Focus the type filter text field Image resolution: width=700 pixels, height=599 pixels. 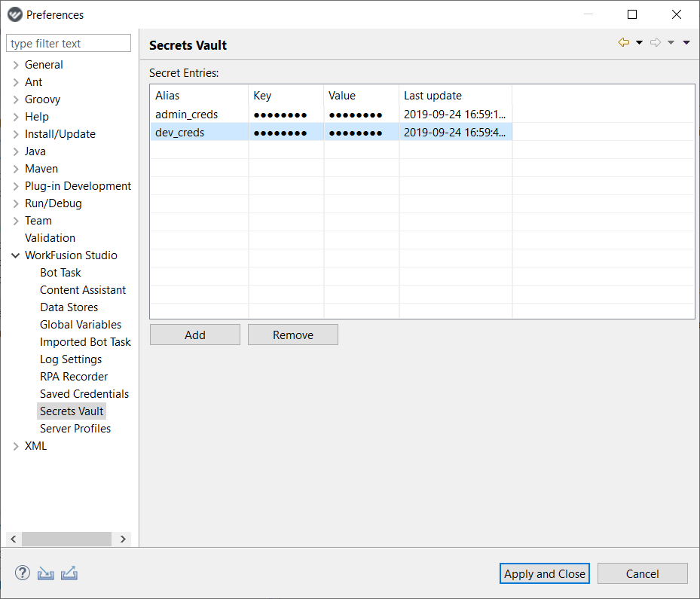(x=69, y=43)
